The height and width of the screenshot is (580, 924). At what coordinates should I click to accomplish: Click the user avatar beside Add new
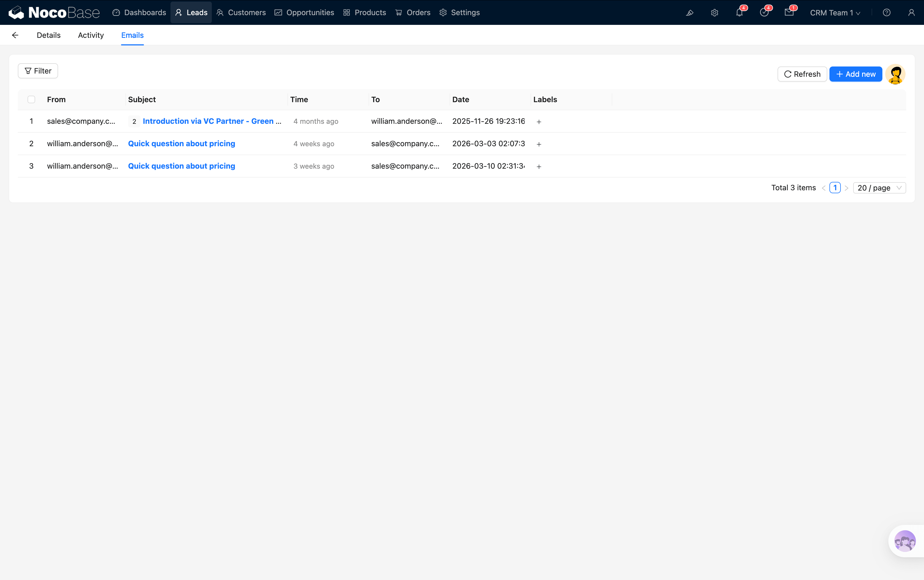[895, 74]
